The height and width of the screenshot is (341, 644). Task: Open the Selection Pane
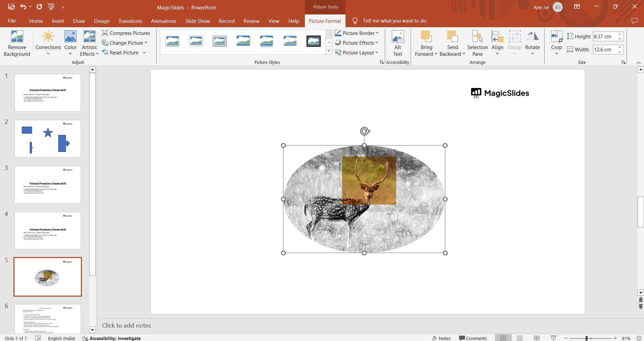(477, 43)
